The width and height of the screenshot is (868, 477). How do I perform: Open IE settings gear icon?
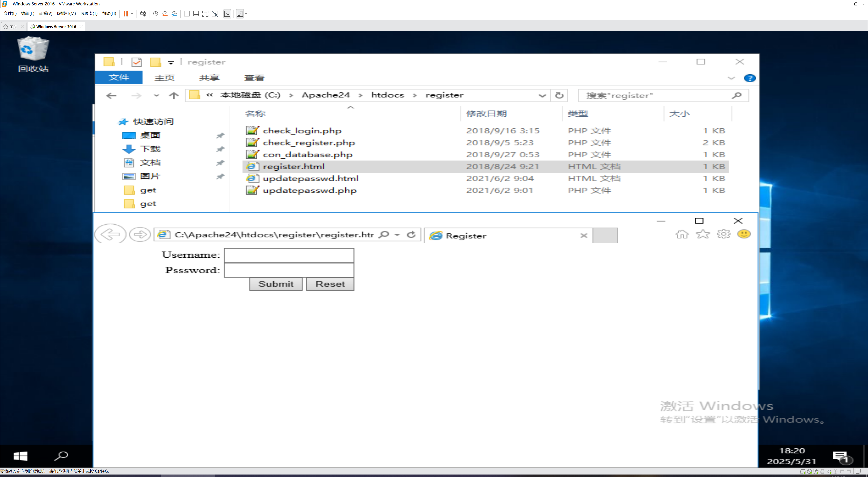[x=723, y=234]
